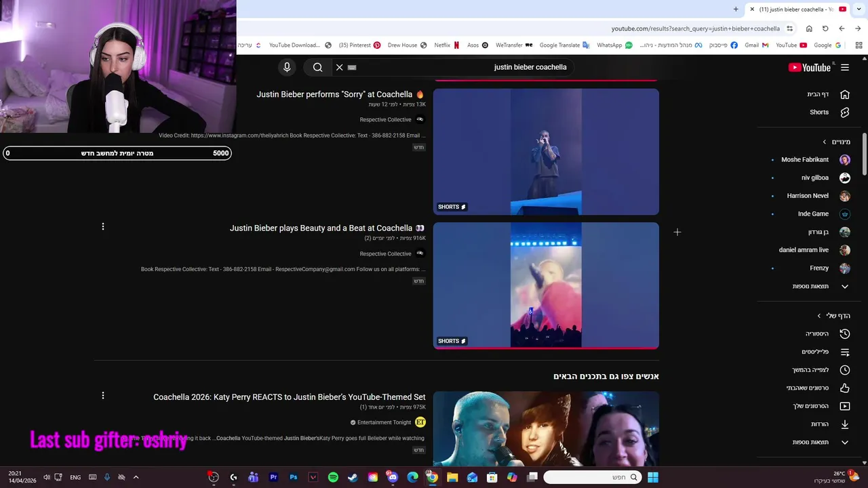Run search with the magnifying glass icon
This screenshot has width=868, height=488.
click(x=317, y=67)
